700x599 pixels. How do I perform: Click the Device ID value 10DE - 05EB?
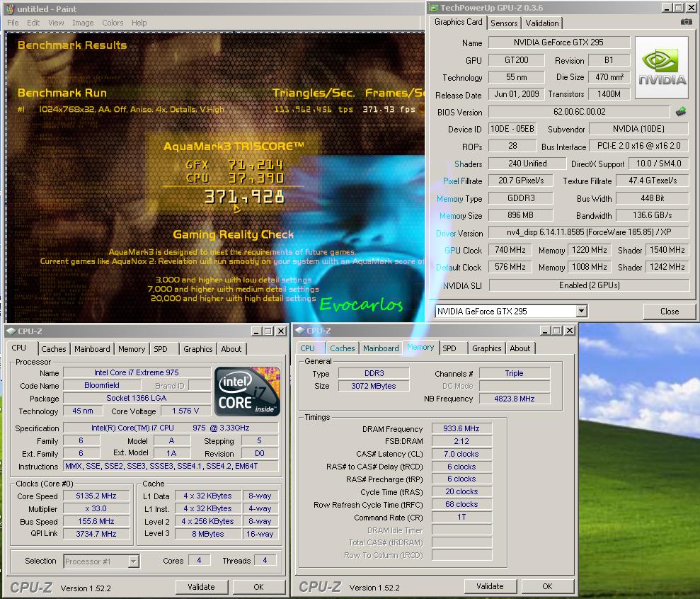[512, 129]
